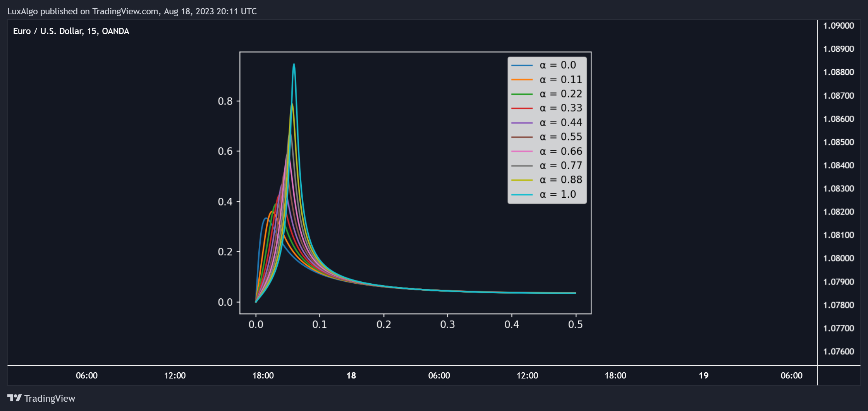Screen dimensions: 868x411
Task: Click the 18:00 label after date 18
Action: pyautogui.click(x=615, y=375)
